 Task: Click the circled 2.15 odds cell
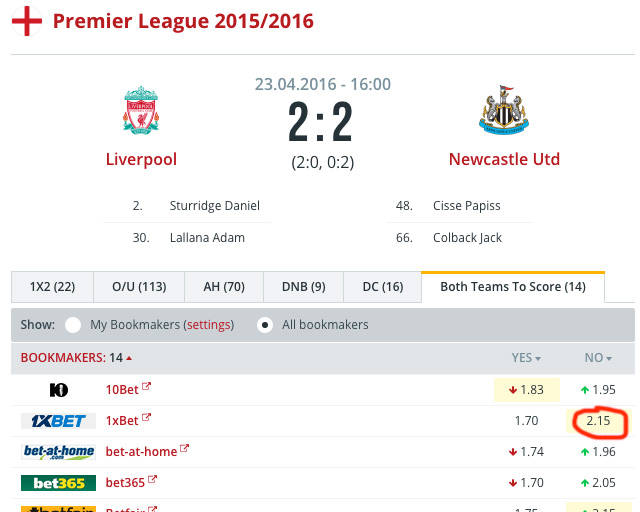pyautogui.click(x=598, y=421)
